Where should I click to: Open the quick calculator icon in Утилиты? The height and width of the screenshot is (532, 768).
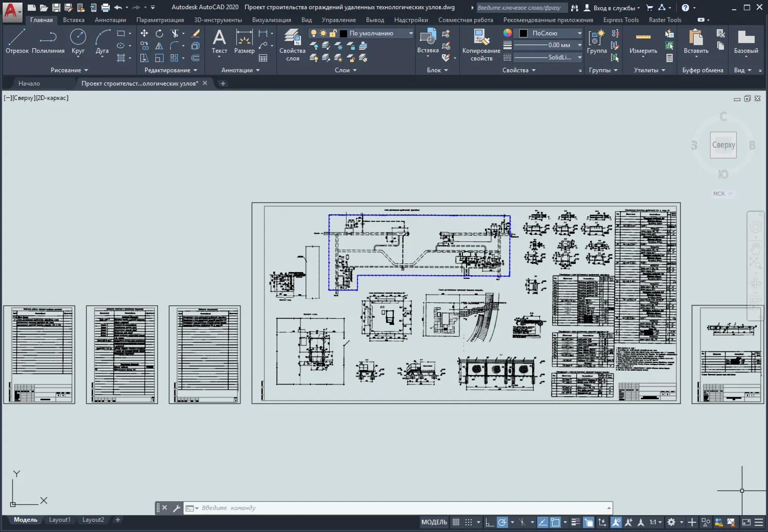click(x=670, y=58)
